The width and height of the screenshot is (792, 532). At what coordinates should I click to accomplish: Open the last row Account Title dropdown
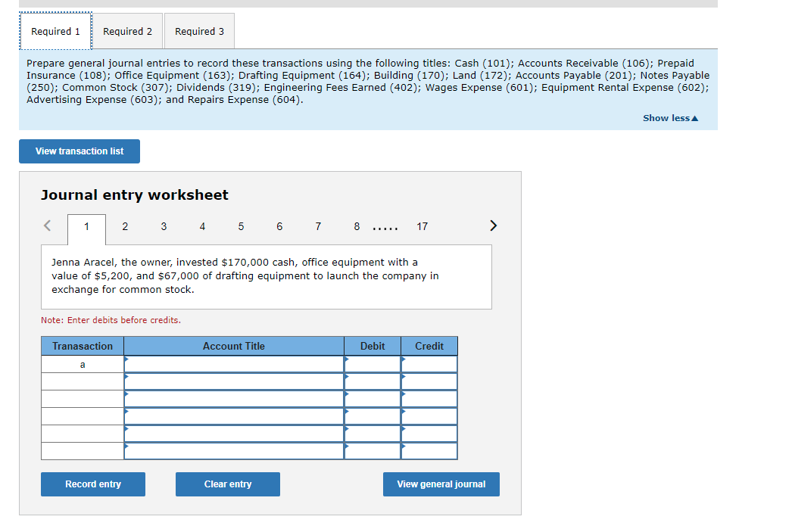(126, 446)
